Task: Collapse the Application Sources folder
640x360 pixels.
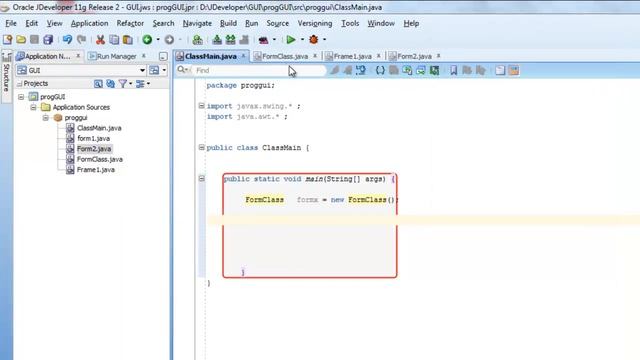Action: coord(33,107)
